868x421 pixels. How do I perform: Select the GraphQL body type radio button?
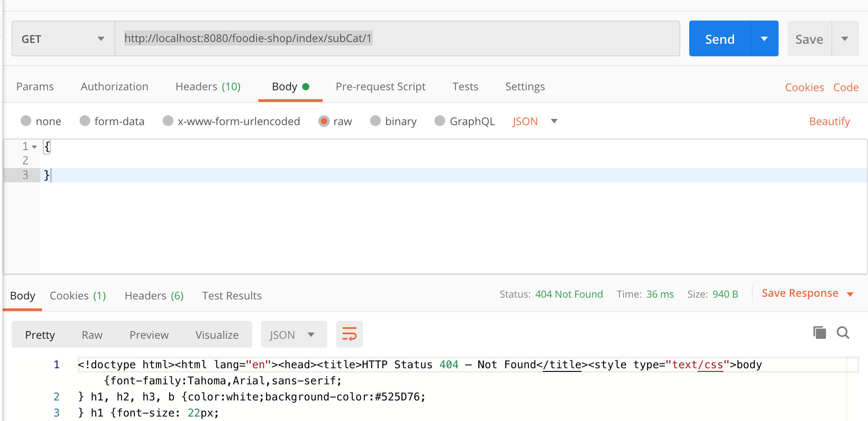click(440, 121)
